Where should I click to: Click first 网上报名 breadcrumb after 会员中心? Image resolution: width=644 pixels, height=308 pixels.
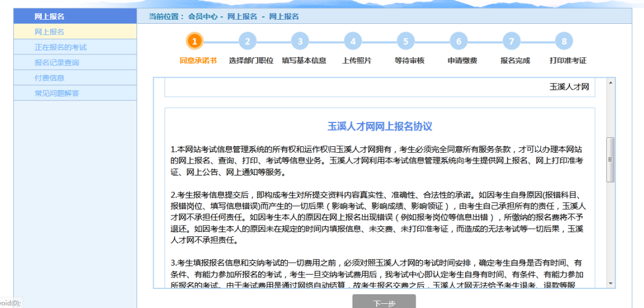tap(242, 17)
